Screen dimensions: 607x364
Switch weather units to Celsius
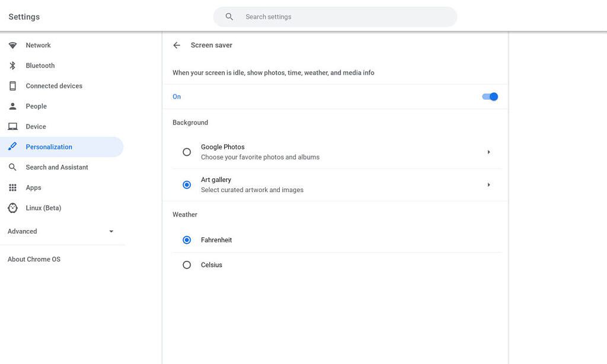(187, 264)
